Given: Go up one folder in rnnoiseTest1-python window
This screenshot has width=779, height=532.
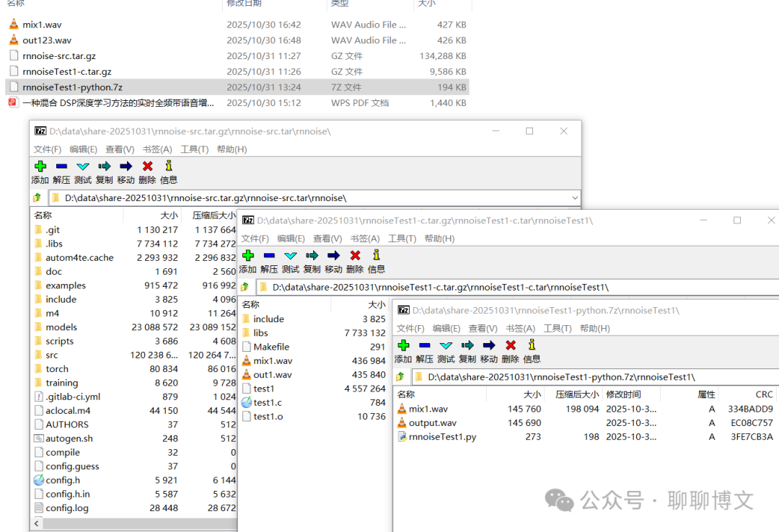Looking at the screenshot, I should [x=400, y=377].
